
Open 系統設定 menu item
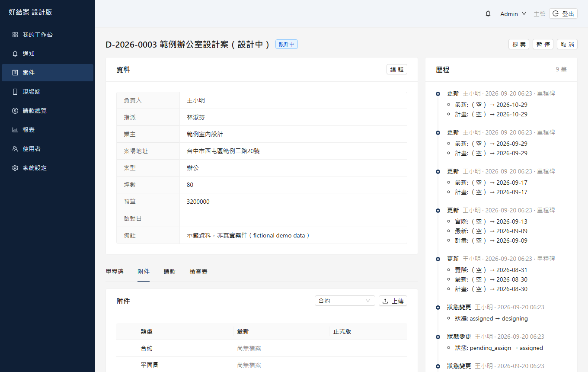coord(48,168)
